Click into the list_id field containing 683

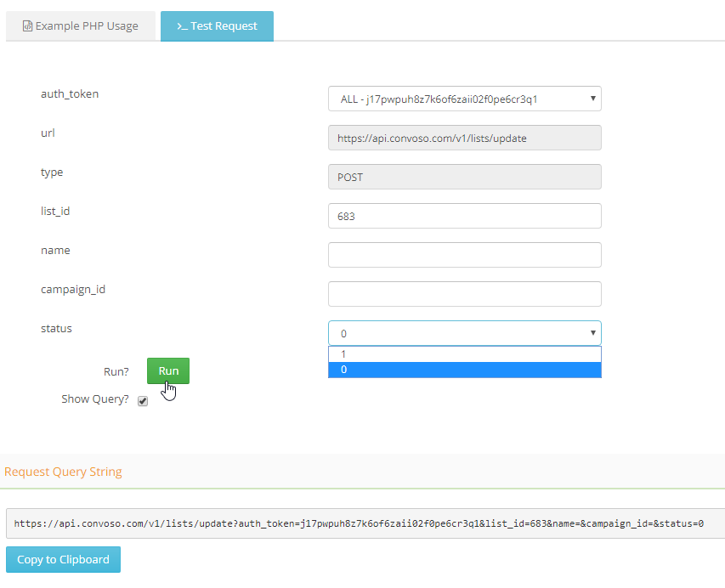click(464, 217)
